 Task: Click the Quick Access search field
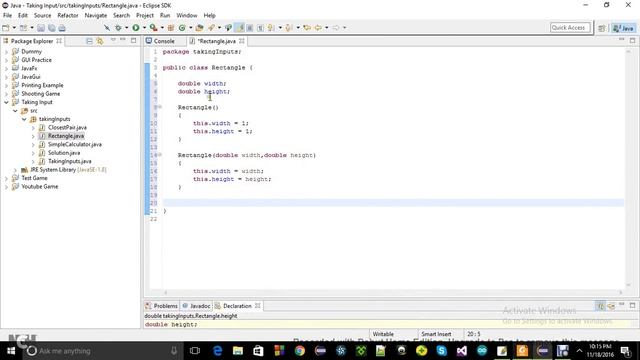tap(570, 28)
